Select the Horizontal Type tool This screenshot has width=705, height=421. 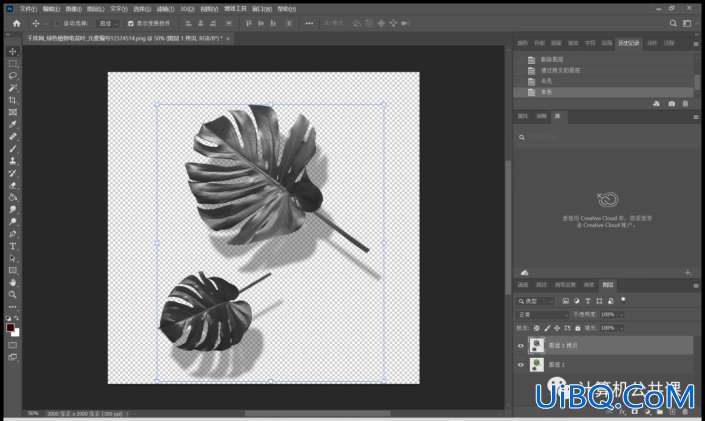click(x=13, y=246)
